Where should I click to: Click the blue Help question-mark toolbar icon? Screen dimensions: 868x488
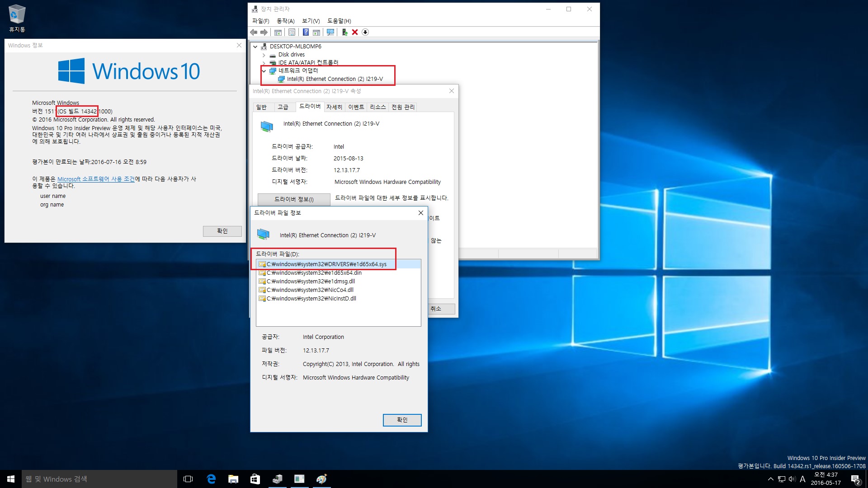point(306,32)
